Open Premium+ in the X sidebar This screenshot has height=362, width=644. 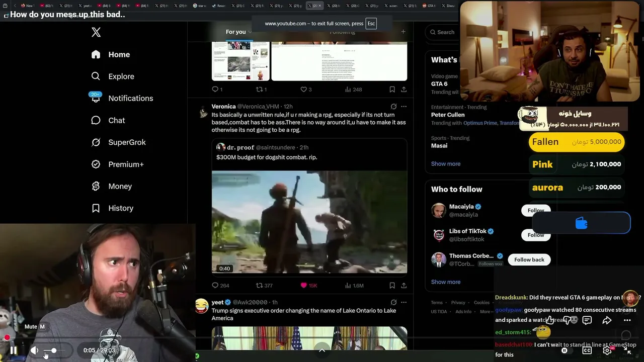pos(117,164)
